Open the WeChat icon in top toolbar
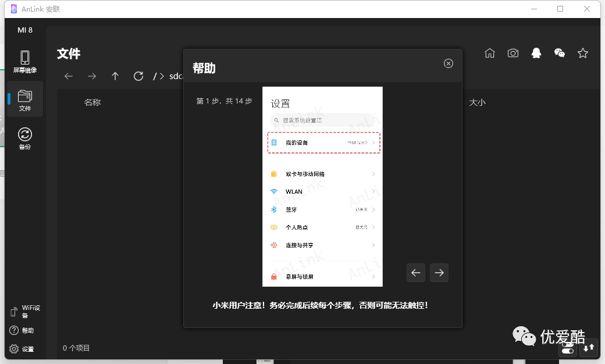 click(560, 53)
